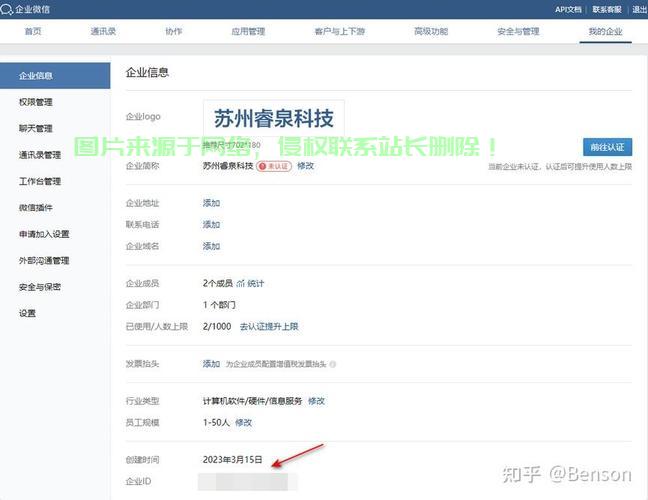This screenshot has height=500, width=648.
Task: Click the 2个成员 member count
Action: (218, 283)
